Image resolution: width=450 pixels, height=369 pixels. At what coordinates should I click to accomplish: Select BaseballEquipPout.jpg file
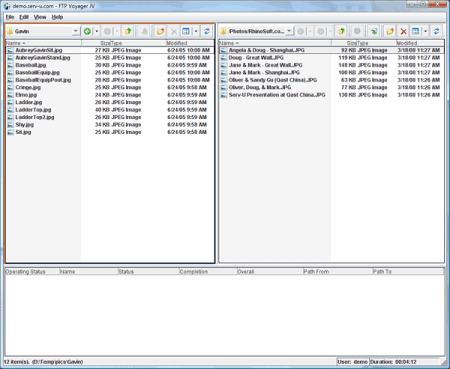click(x=43, y=80)
